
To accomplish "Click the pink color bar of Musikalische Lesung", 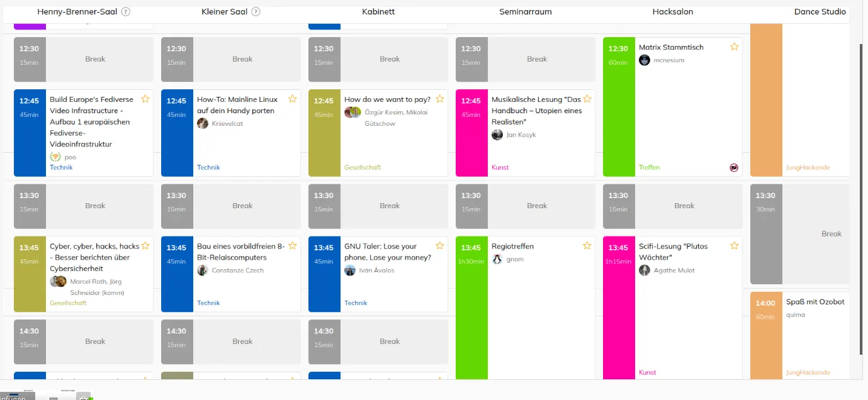I will click(x=471, y=133).
